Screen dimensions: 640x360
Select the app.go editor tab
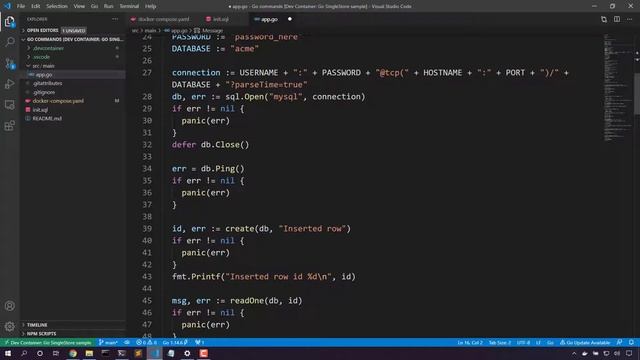tap(269, 19)
